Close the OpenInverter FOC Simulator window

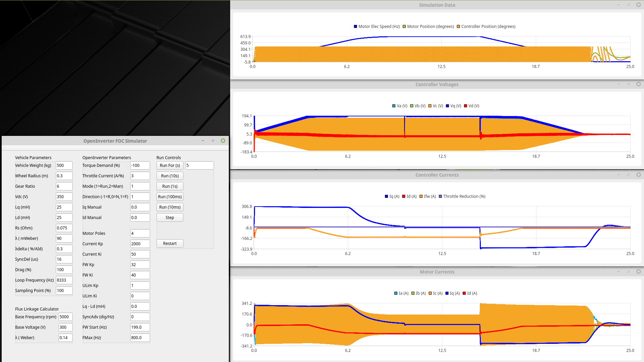[223, 141]
